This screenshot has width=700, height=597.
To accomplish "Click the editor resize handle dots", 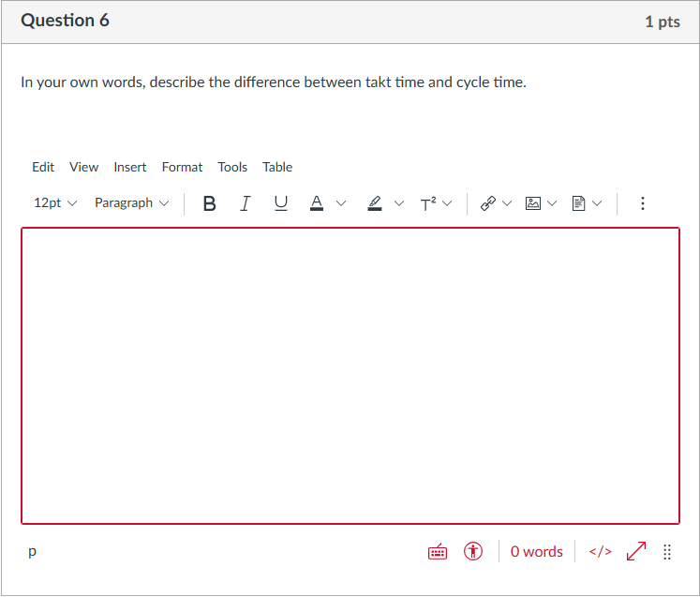I will [667, 552].
